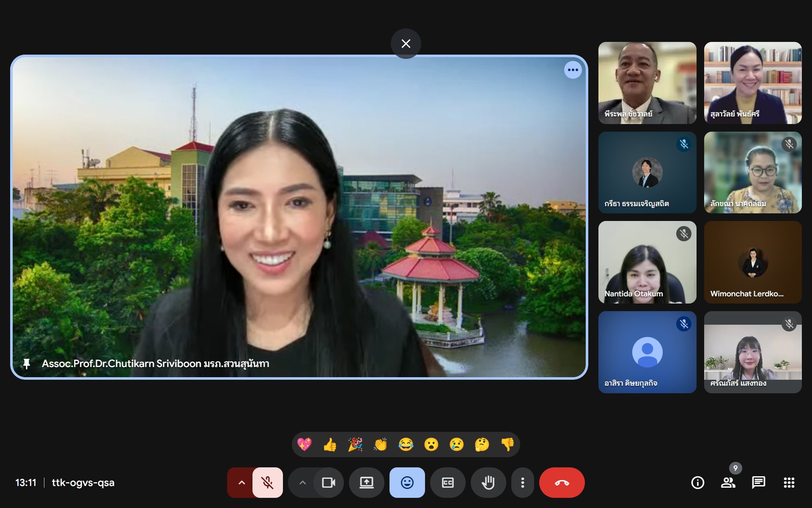Viewport: 812px width, 508px height.
Task: Open the meeting details info icon
Action: (x=697, y=483)
